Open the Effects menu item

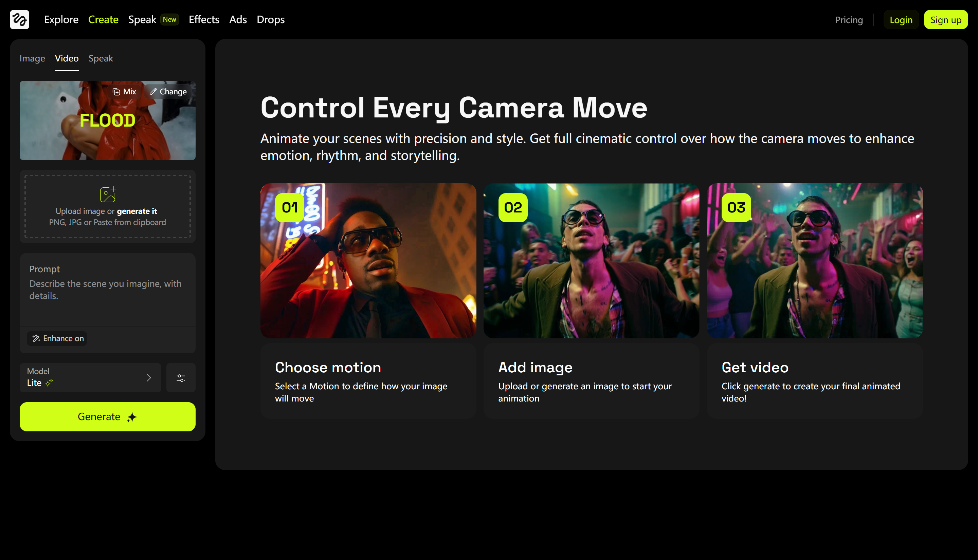[x=203, y=19]
